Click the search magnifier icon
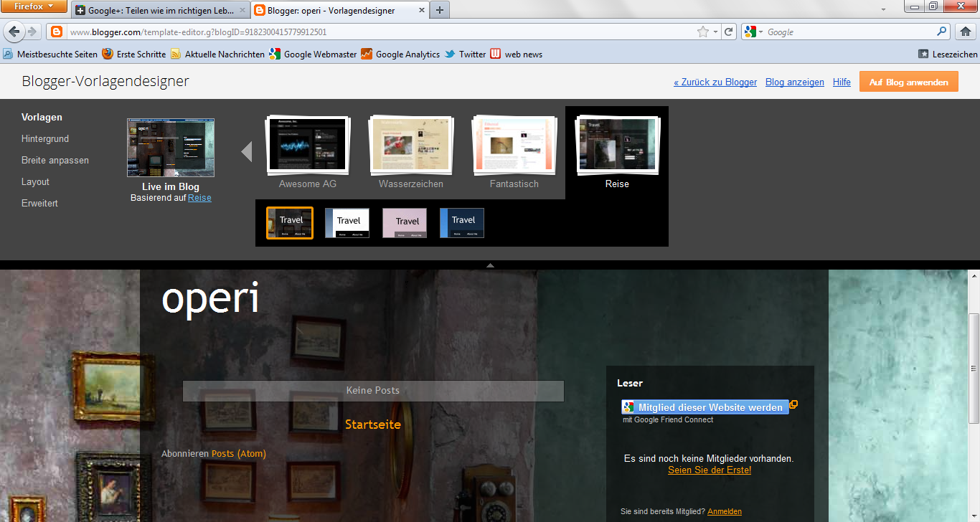The height and width of the screenshot is (522, 980). [x=942, y=32]
